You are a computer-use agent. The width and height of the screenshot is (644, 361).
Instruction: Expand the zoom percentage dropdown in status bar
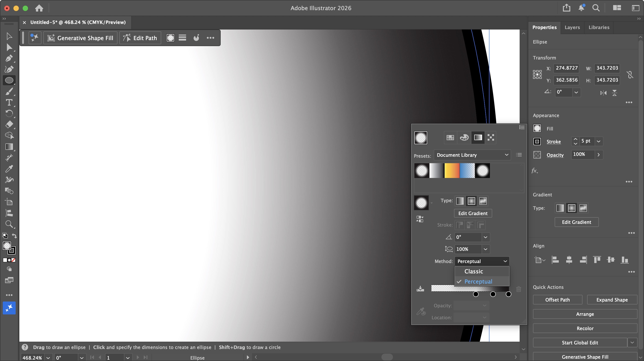point(48,358)
